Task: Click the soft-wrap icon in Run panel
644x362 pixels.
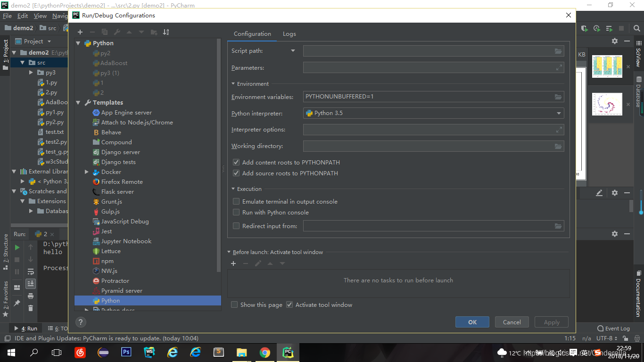Action: click(31, 271)
